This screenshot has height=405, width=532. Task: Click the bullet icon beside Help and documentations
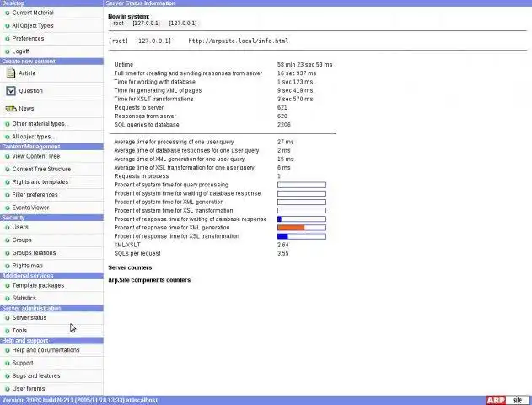[x=7, y=350]
